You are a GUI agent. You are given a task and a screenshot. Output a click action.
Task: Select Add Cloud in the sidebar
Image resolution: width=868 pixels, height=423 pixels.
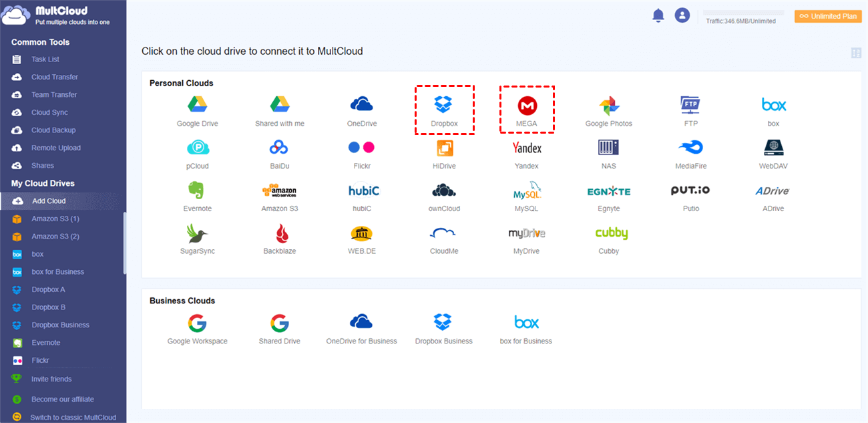[x=63, y=200]
